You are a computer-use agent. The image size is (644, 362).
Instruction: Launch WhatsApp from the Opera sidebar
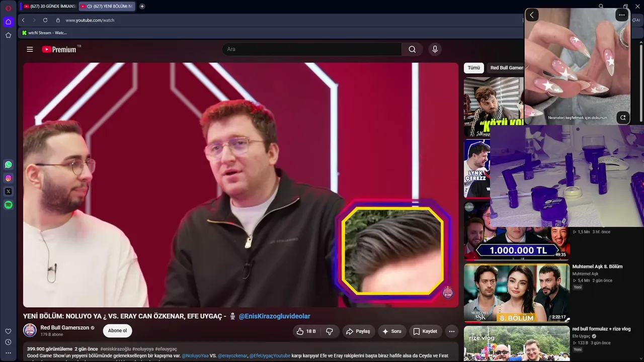tap(8, 164)
